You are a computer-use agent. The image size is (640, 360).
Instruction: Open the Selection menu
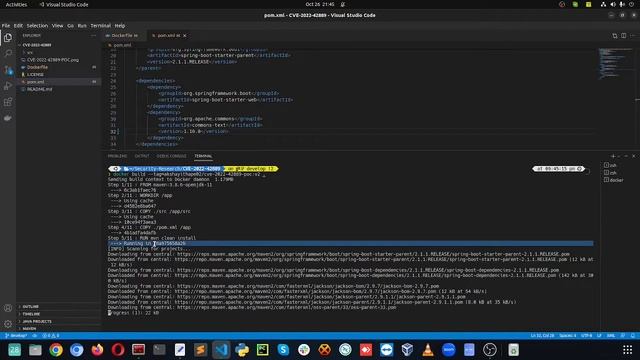pos(37,25)
